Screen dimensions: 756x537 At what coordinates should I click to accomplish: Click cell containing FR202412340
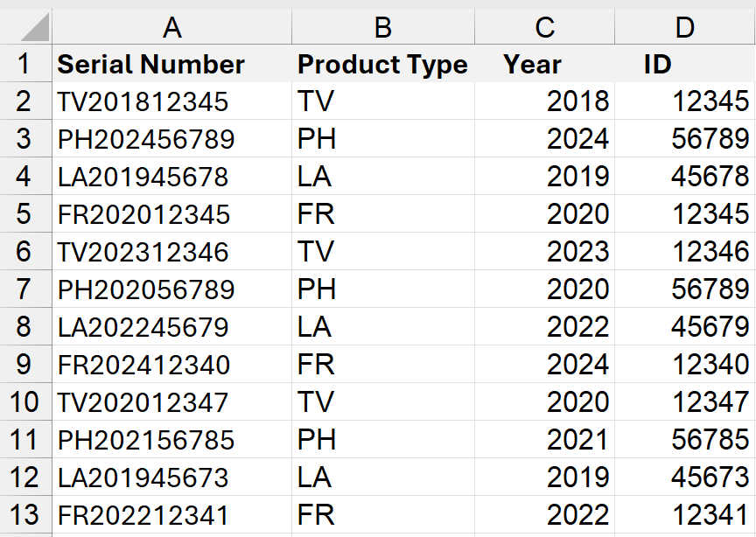tap(144, 364)
